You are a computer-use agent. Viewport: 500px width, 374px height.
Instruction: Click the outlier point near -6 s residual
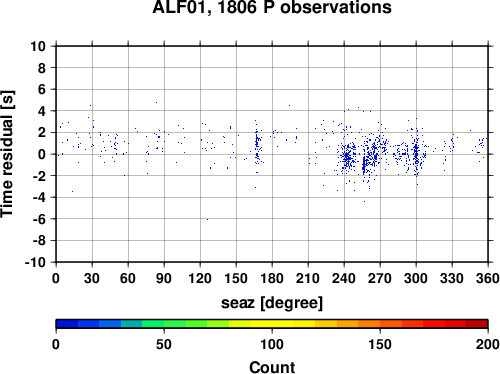pyautogui.click(x=207, y=219)
